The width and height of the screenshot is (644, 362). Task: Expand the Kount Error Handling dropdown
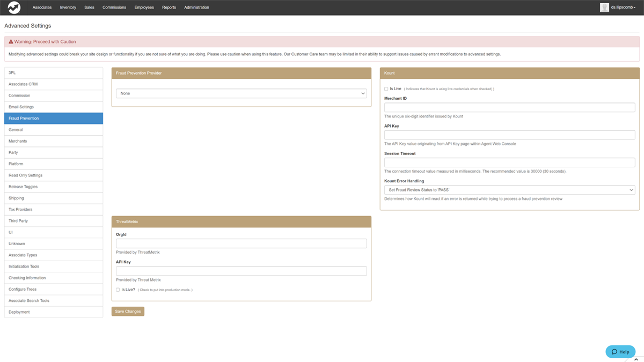coord(509,190)
